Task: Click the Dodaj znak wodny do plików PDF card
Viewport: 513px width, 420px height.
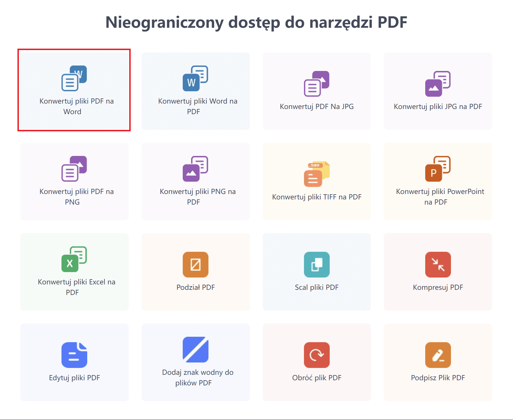Action: pos(195,362)
